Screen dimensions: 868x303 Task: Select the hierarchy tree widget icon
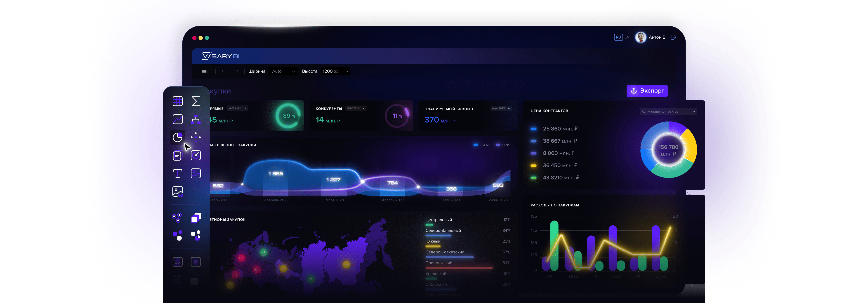(x=196, y=119)
